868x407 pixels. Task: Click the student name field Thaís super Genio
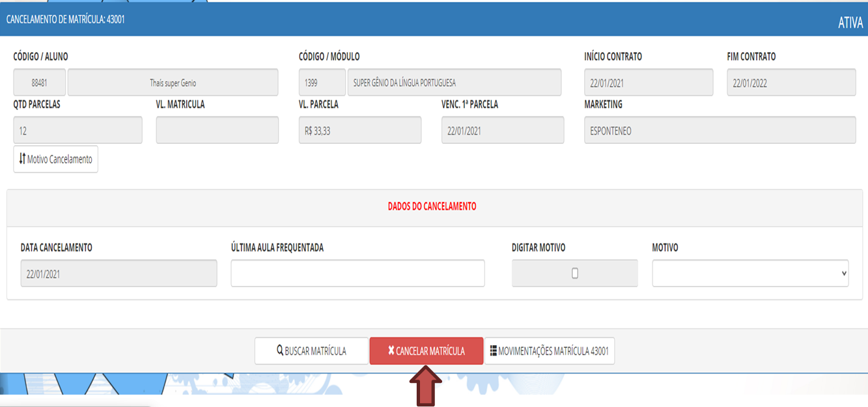(173, 83)
